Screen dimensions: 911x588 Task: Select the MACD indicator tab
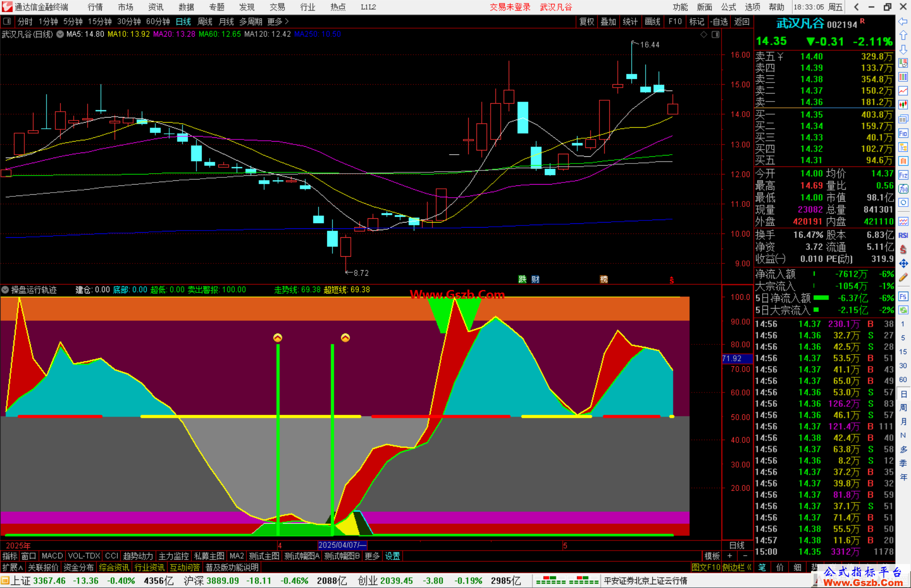point(52,556)
